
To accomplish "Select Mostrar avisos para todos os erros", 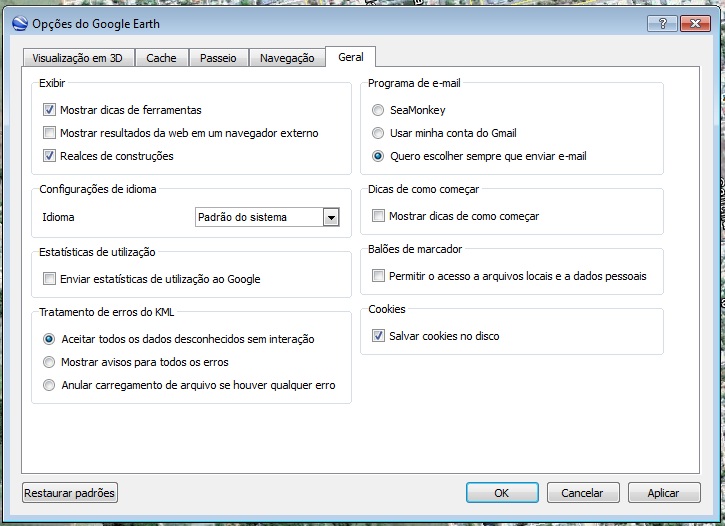I will coord(49,362).
